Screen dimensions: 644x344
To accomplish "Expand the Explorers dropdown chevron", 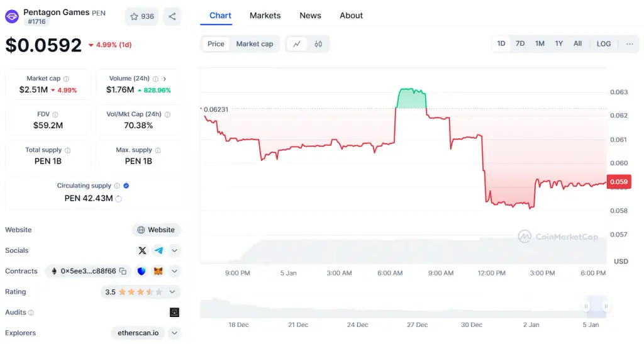I will [175, 333].
